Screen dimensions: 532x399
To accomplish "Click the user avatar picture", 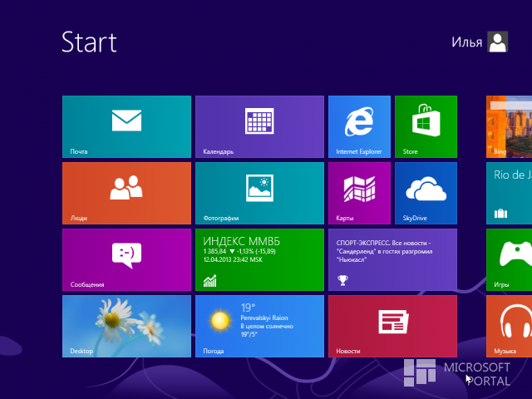I will pos(497,42).
